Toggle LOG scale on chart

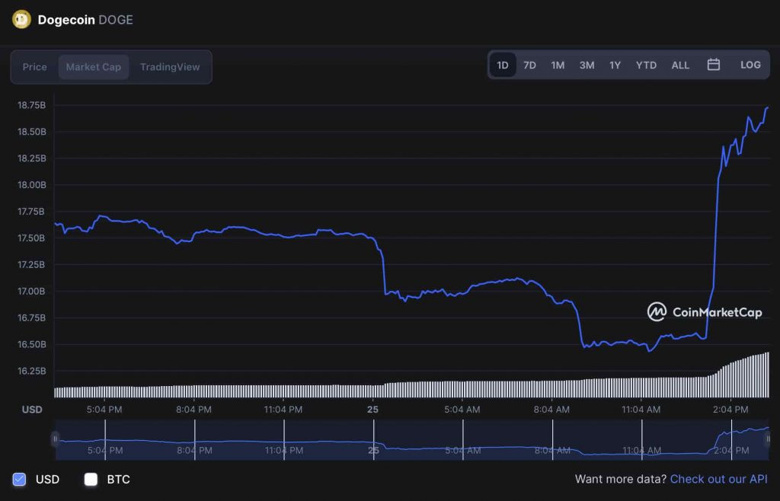pyautogui.click(x=750, y=65)
